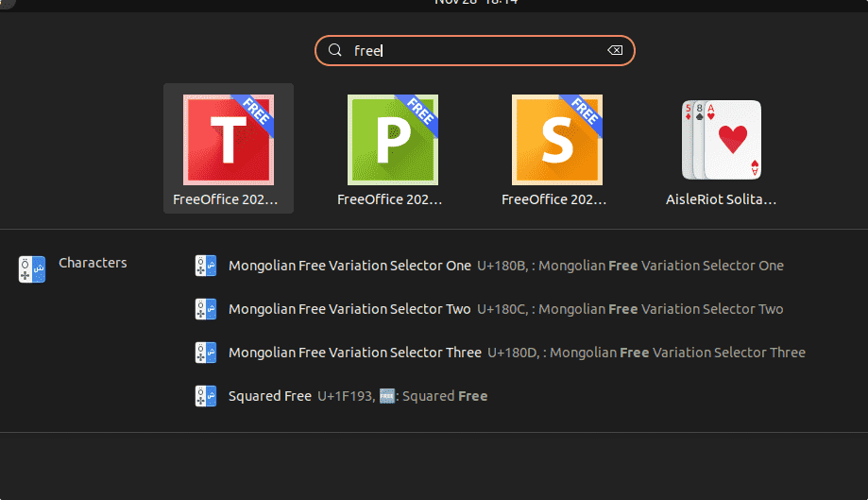Click U+180B code description text
The height and width of the screenshot is (500, 868).
pos(631,266)
